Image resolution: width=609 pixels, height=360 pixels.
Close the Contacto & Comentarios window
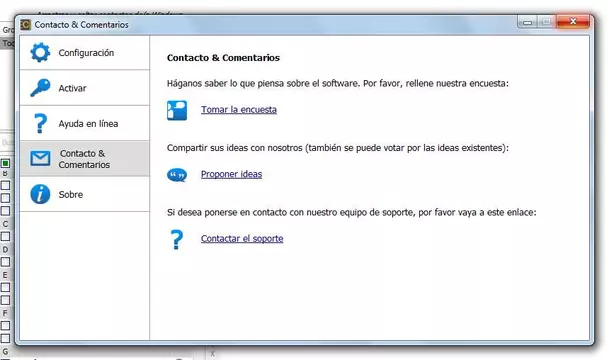(573, 22)
